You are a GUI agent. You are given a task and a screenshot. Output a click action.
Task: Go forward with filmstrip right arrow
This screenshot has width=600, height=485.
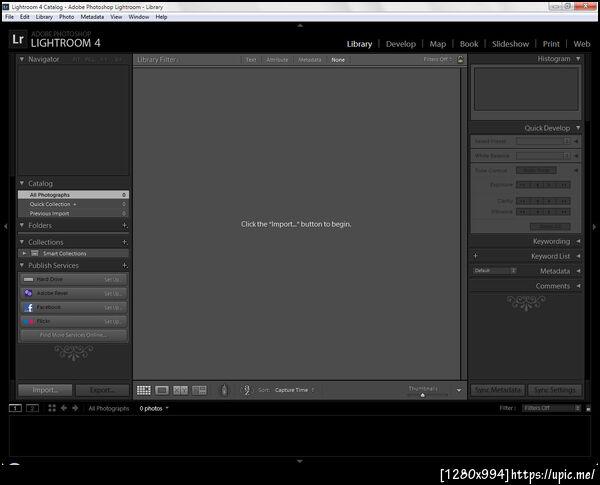[x=75, y=408]
